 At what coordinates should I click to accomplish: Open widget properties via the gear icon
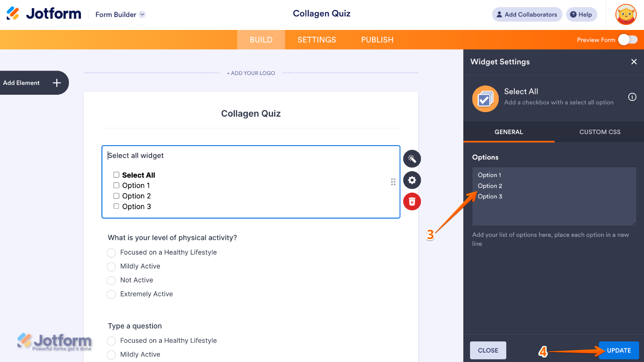click(411, 180)
